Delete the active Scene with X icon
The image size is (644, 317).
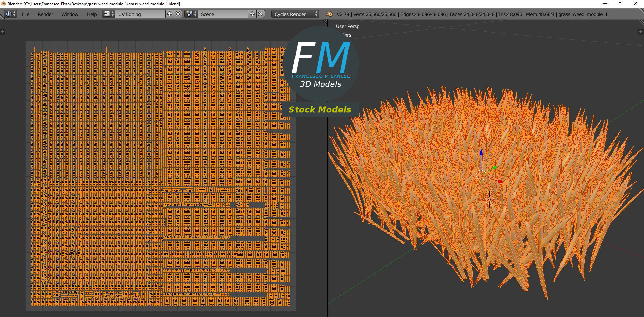pyautogui.click(x=261, y=14)
